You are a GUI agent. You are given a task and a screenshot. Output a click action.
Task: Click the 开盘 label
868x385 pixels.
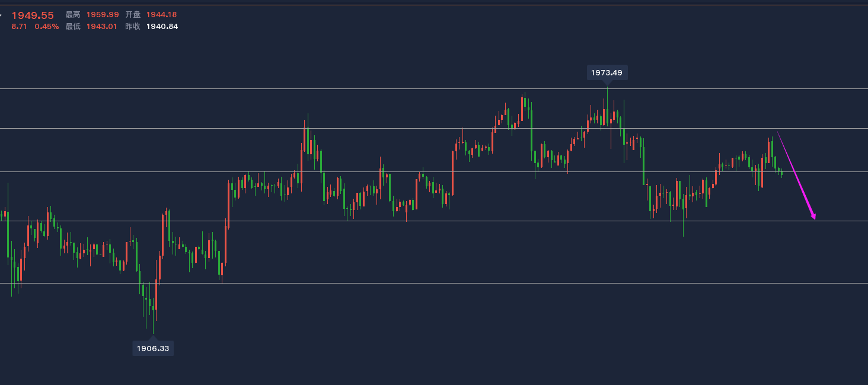click(x=133, y=14)
